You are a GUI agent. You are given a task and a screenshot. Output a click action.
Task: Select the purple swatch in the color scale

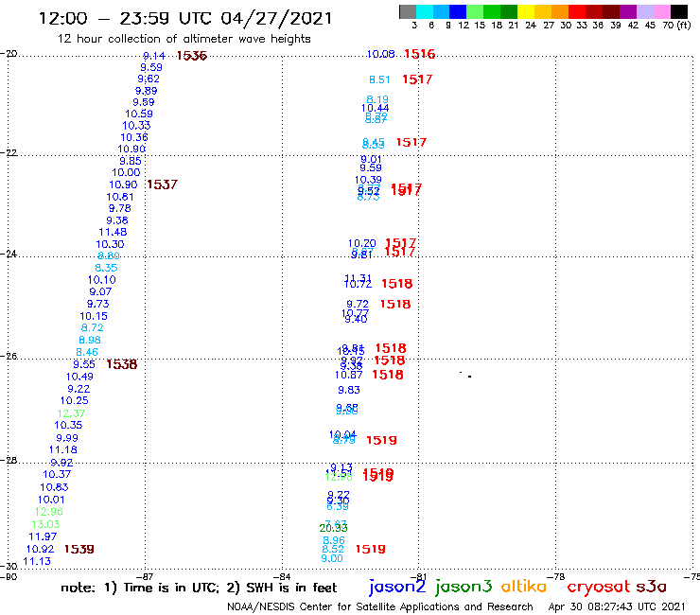[627, 11]
